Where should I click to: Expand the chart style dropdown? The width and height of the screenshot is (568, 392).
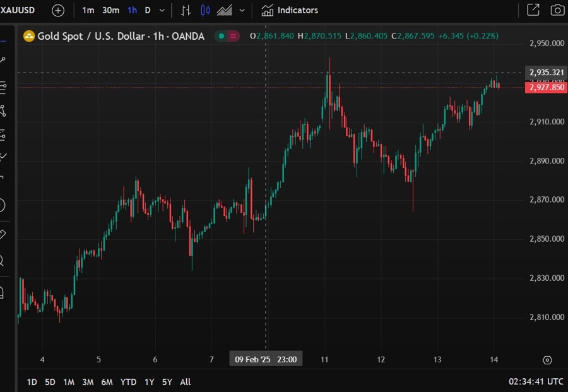coord(242,11)
